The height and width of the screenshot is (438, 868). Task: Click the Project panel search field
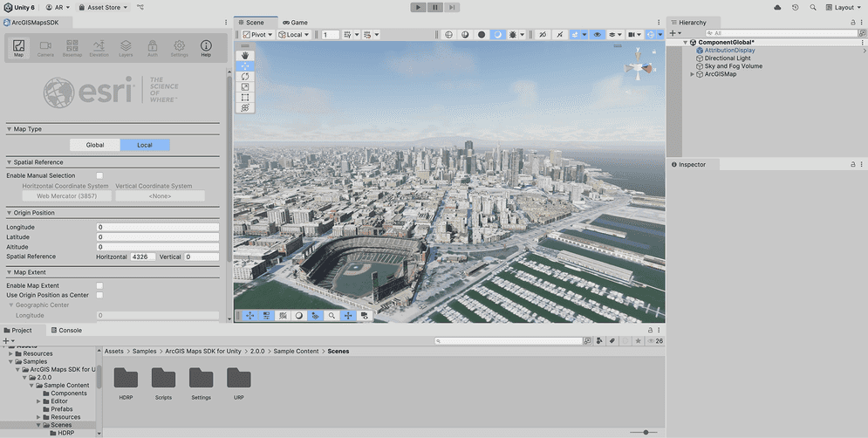click(x=509, y=341)
